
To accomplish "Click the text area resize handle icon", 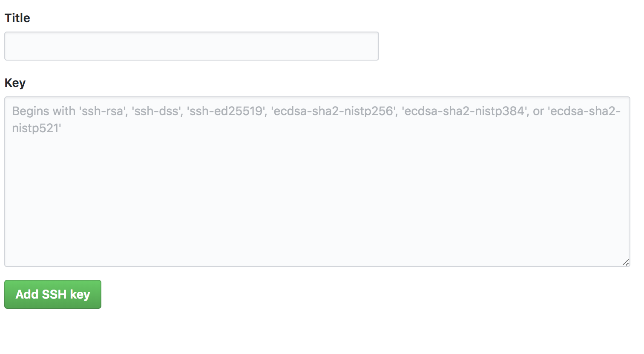I will coord(625,262).
